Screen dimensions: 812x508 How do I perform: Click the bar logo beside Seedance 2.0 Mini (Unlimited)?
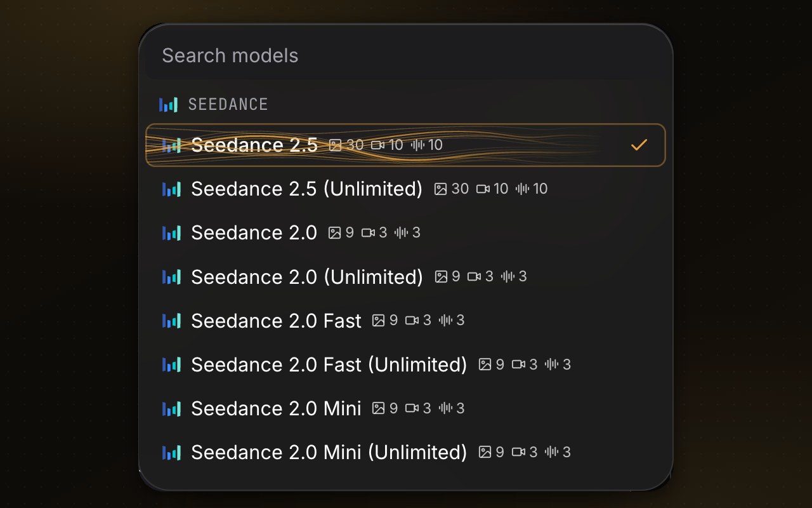click(x=172, y=452)
